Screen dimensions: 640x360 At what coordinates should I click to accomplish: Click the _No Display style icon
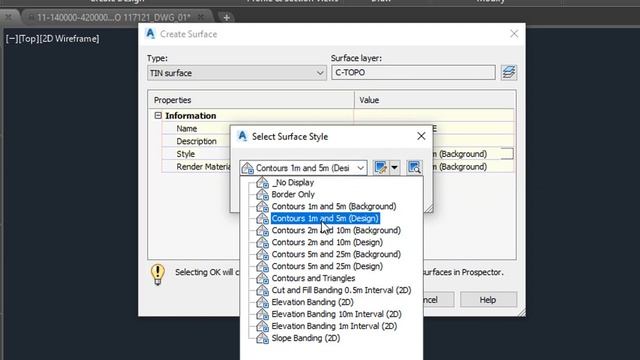pyautogui.click(x=262, y=182)
